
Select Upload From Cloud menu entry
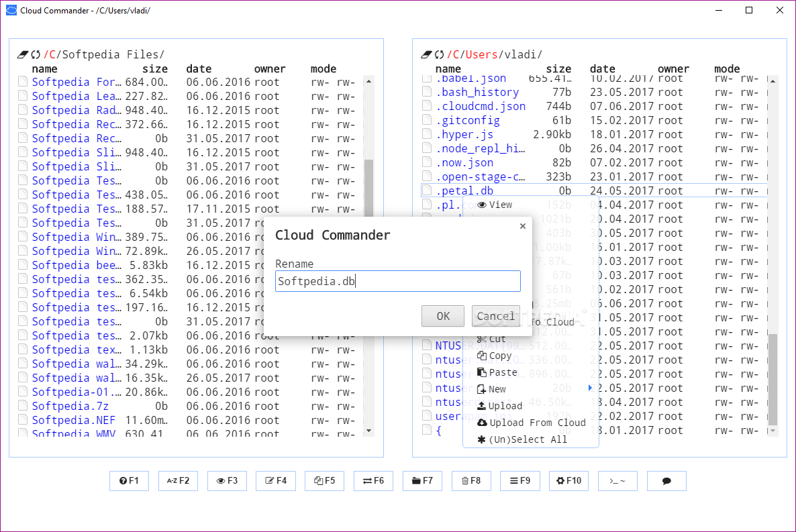coord(531,423)
